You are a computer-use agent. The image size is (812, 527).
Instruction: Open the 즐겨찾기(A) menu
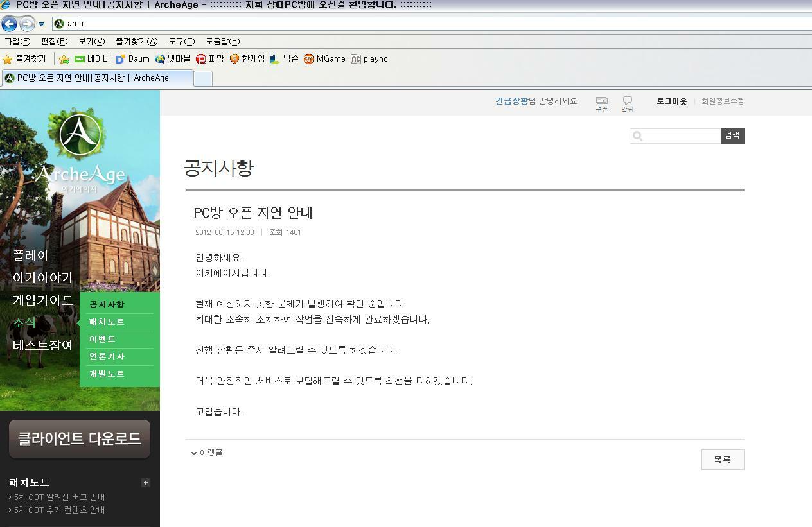tap(136, 41)
